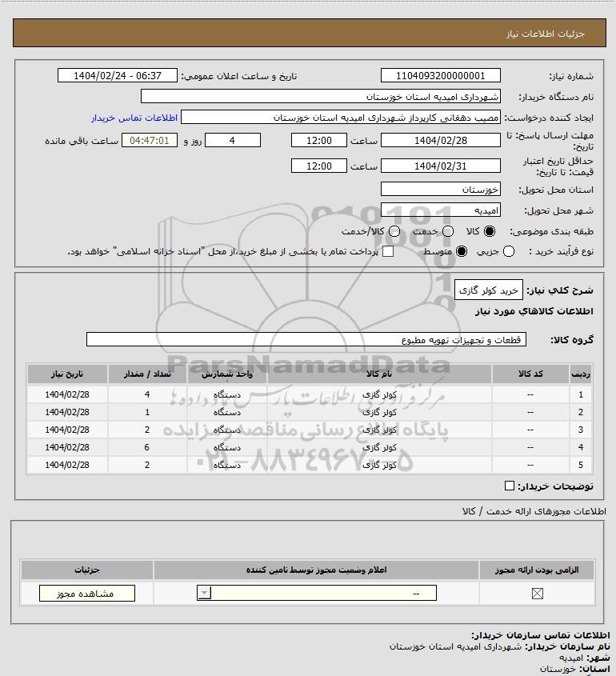Image resolution: width=616 pixels, height=676 pixels.
Task: Select the متوسط purchase type radio
Action: (x=462, y=251)
